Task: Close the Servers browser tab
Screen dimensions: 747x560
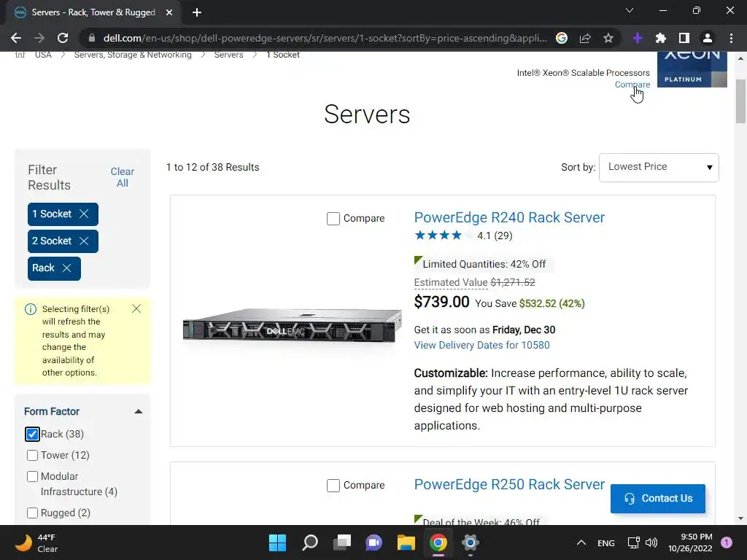Action: point(169,12)
